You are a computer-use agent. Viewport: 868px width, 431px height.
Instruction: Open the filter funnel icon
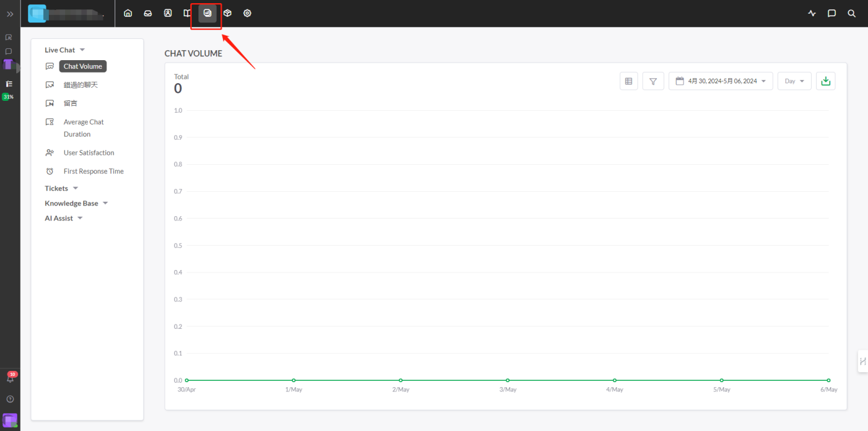point(653,81)
